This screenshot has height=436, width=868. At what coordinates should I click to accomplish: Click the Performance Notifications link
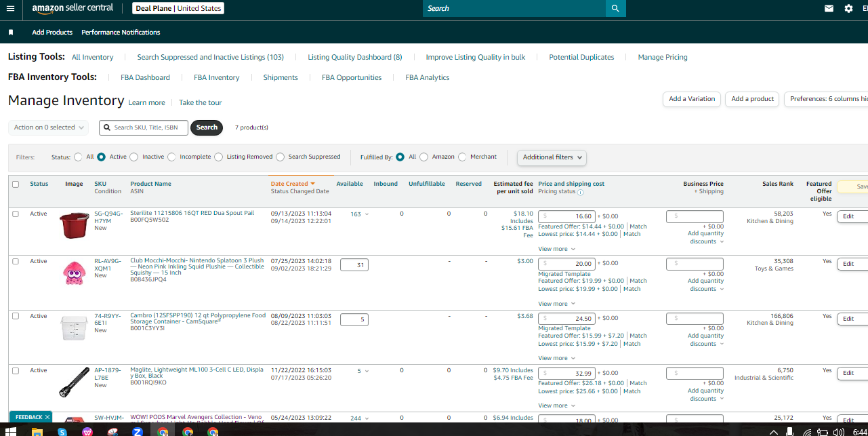pos(121,33)
